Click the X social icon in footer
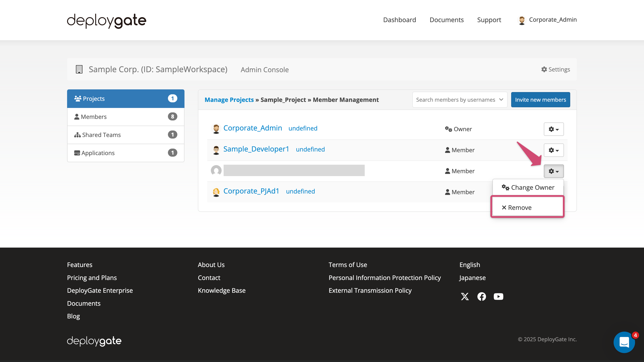Viewport: 644px width, 362px height. click(465, 297)
